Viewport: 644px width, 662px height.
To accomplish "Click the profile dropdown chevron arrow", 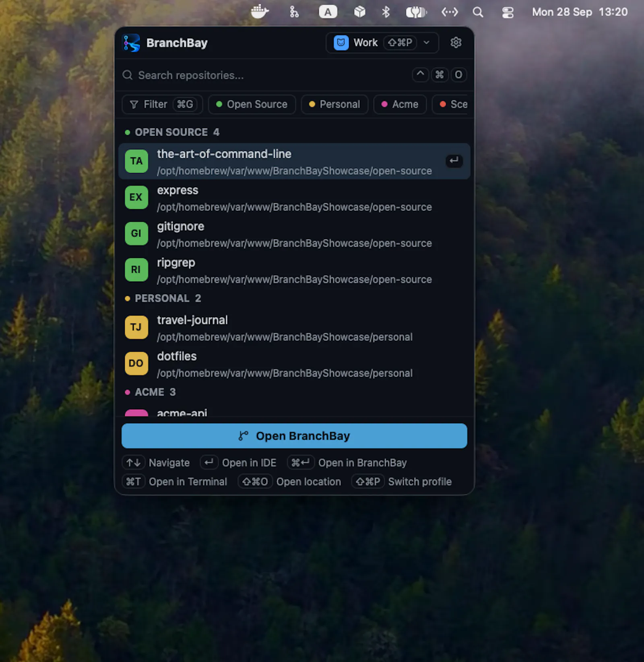I will pos(427,43).
